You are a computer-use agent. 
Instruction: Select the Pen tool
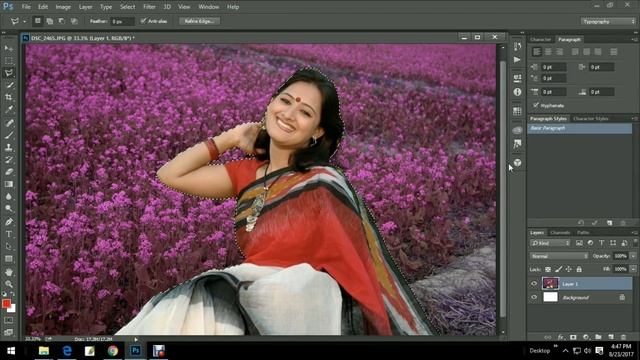[9, 222]
